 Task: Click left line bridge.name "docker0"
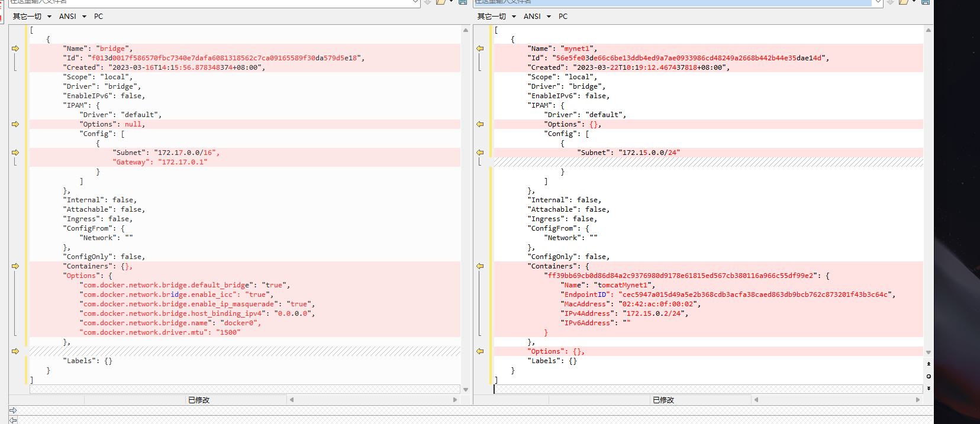[x=170, y=323]
